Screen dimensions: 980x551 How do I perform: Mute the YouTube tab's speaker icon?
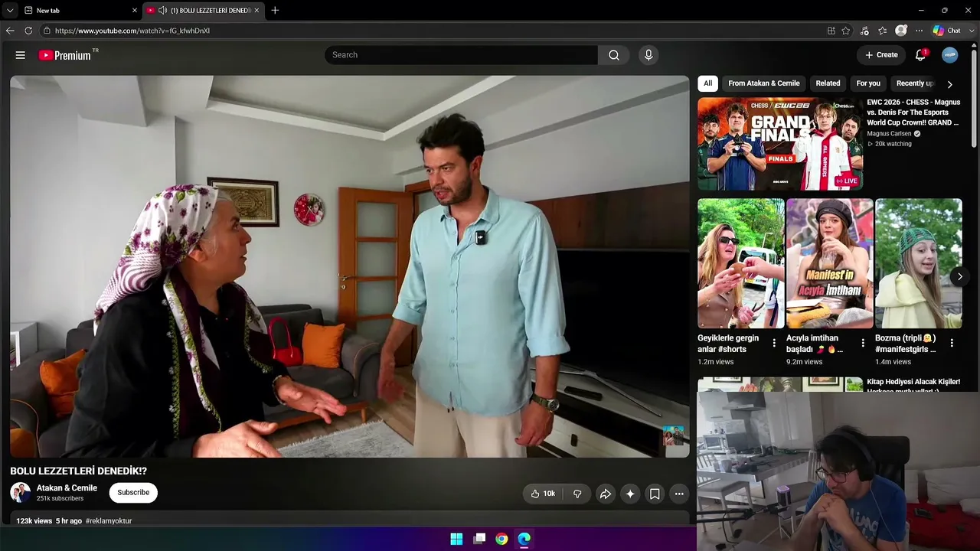tap(162, 10)
